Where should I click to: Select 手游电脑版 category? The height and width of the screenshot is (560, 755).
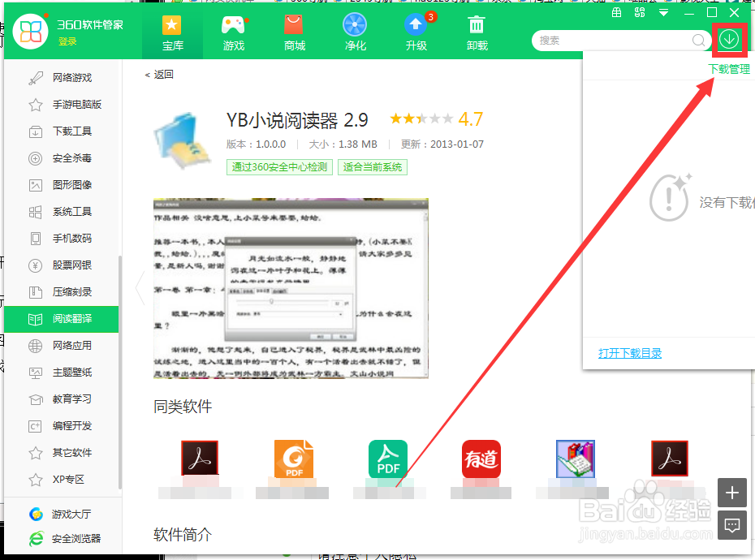pyautogui.click(x=61, y=105)
